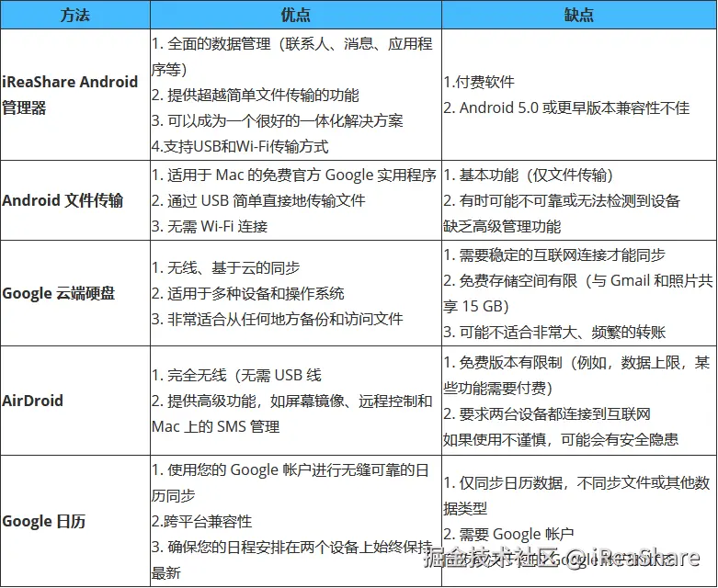Click text 需要稳定的互联网连接才能同步
718x588 pixels.
[x=562, y=254]
